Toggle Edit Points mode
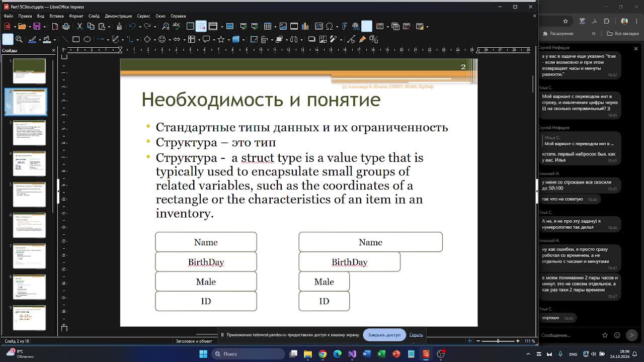 (x=352, y=39)
